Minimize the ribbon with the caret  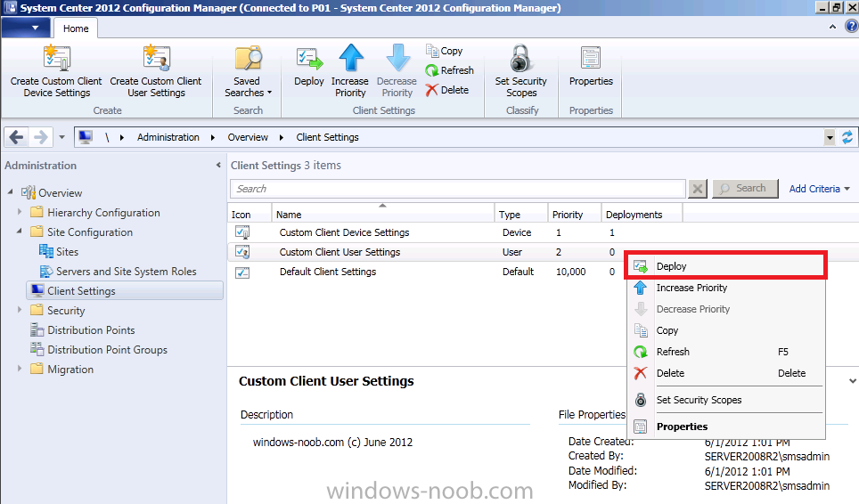pyautogui.click(x=832, y=26)
